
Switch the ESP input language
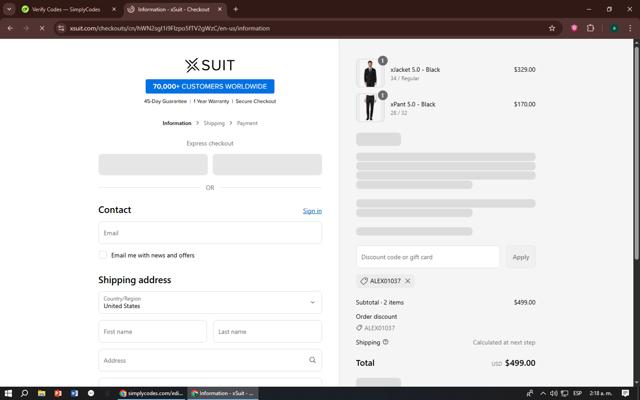coord(577,393)
